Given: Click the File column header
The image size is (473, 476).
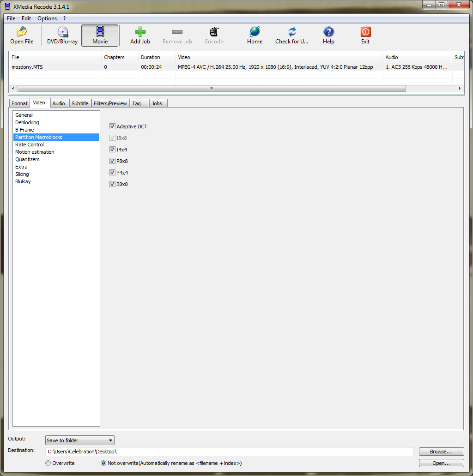Looking at the screenshot, I should (55, 57).
